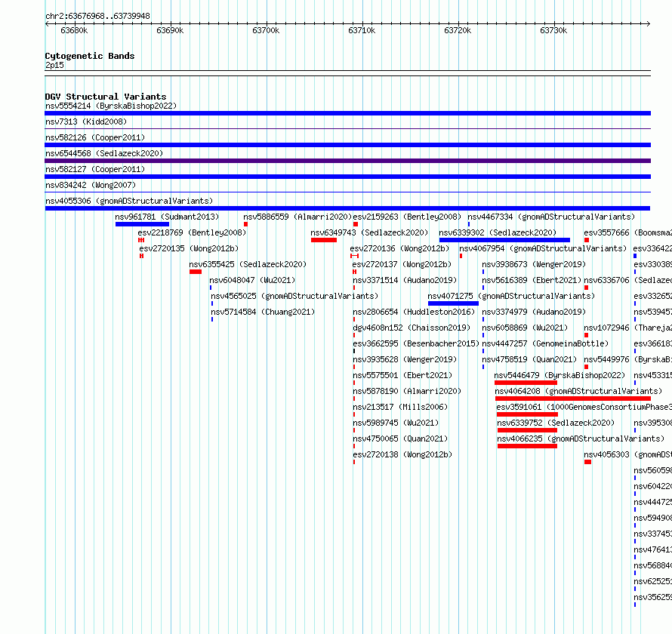Click the red bar under nsv5446479 (ByrskaBishop2022)

526,383
